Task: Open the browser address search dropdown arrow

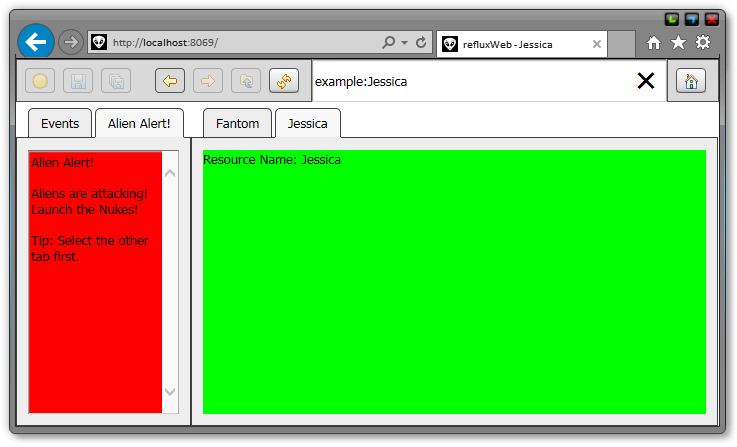Action: click(x=404, y=43)
